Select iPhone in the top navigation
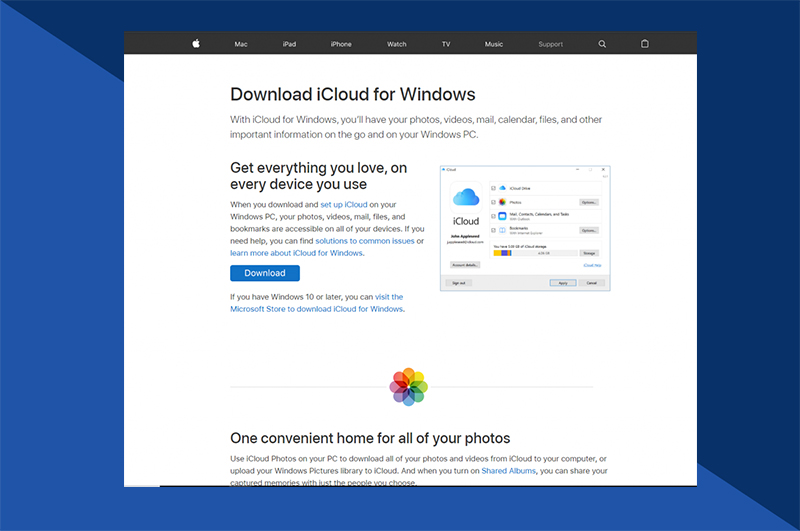 (341, 44)
